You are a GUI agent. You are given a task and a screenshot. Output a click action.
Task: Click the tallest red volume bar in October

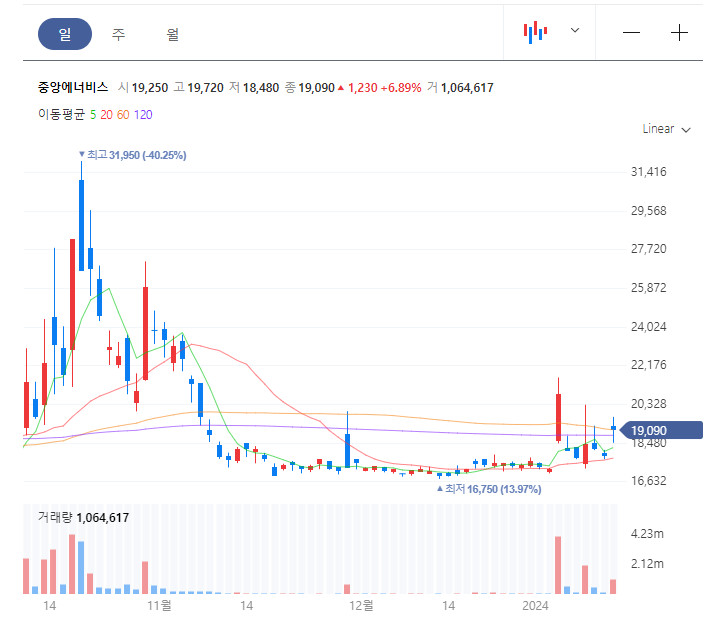pyautogui.click(x=72, y=564)
